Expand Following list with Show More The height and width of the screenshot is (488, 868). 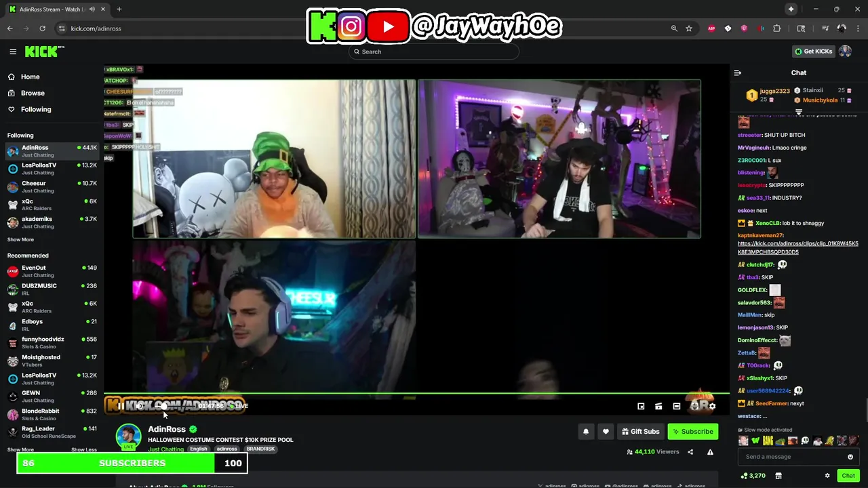(x=20, y=240)
